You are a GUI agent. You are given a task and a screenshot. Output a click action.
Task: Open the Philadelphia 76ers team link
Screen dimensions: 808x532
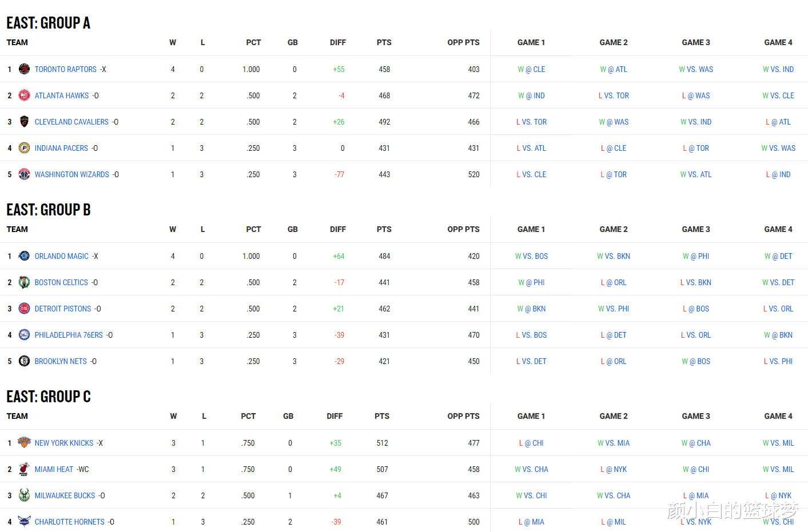click(x=69, y=335)
